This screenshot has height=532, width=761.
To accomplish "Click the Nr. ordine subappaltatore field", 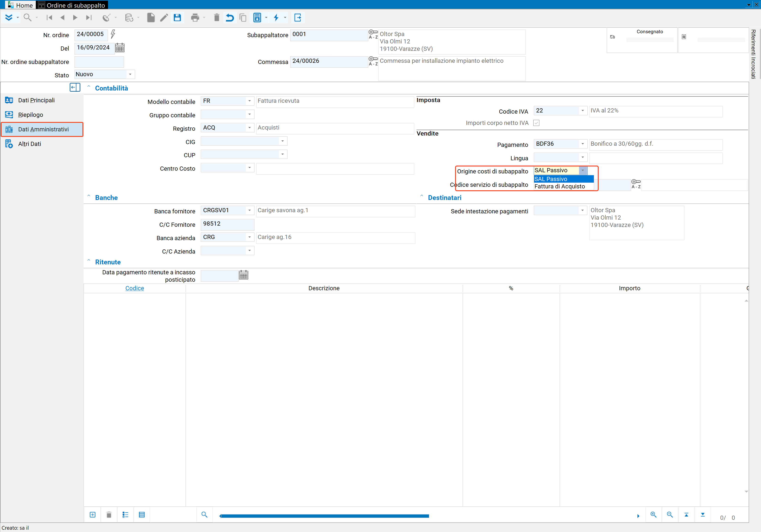I will coord(99,62).
